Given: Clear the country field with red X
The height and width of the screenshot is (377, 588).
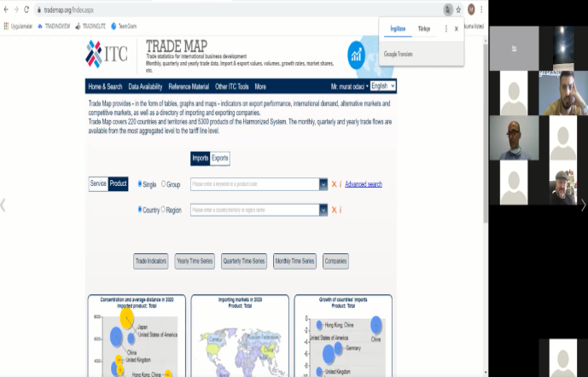Looking at the screenshot, I should click(x=334, y=210).
